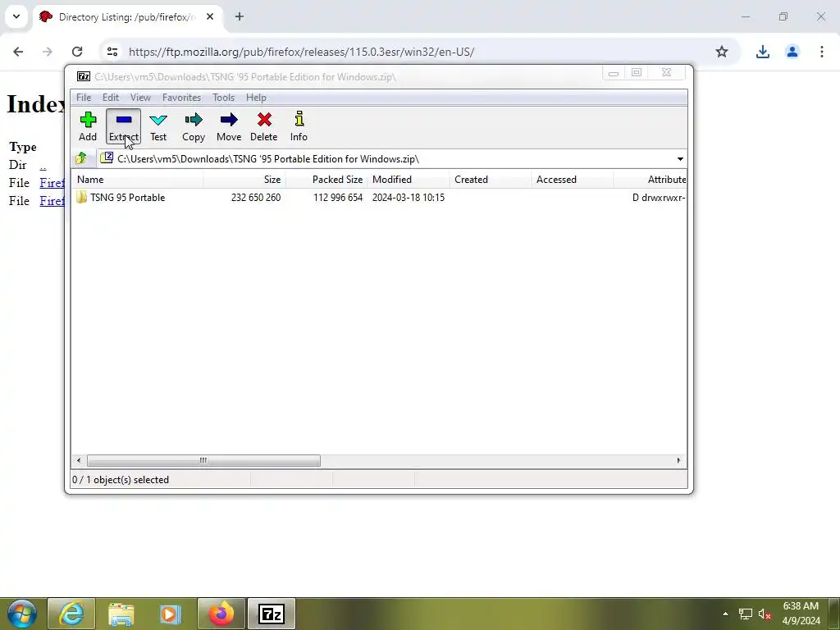
Task: Click the Chrome address bar URL
Action: (301, 52)
